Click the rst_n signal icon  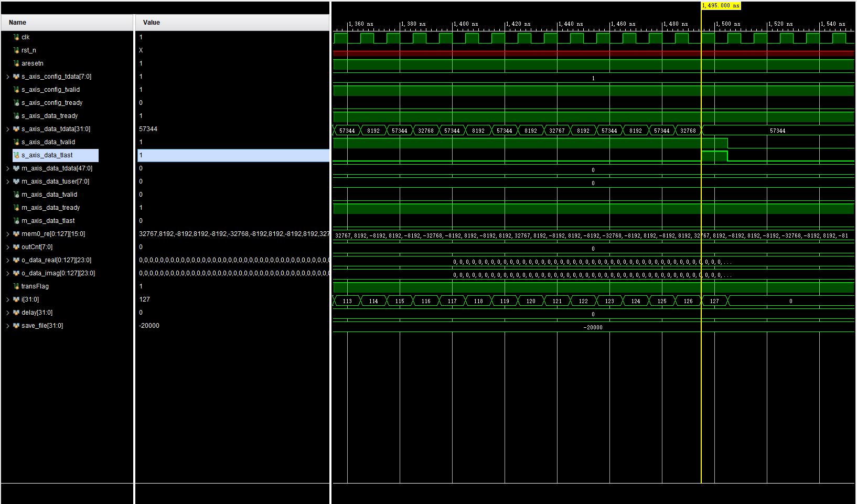[x=16, y=50]
